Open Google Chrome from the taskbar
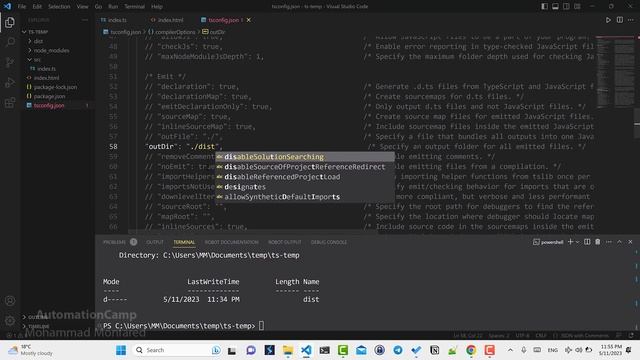 tap(471, 350)
